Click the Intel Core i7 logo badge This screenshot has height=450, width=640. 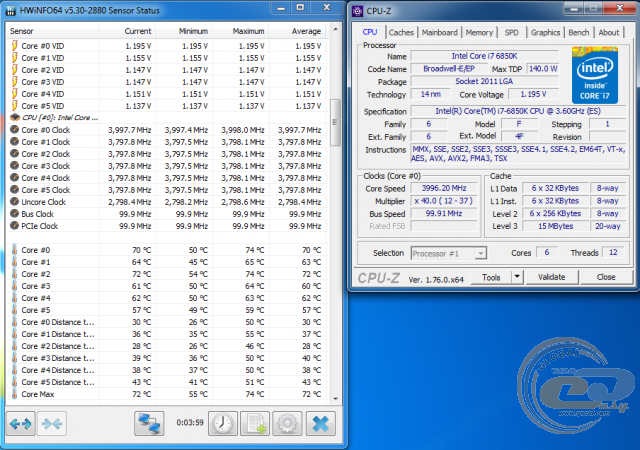pos(595,75)
